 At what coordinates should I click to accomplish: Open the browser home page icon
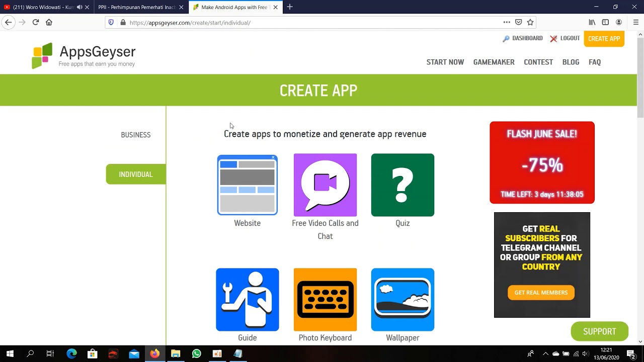49,22
